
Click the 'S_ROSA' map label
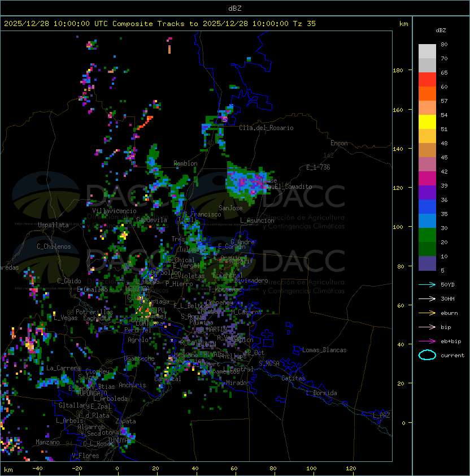tap(269, 363)
